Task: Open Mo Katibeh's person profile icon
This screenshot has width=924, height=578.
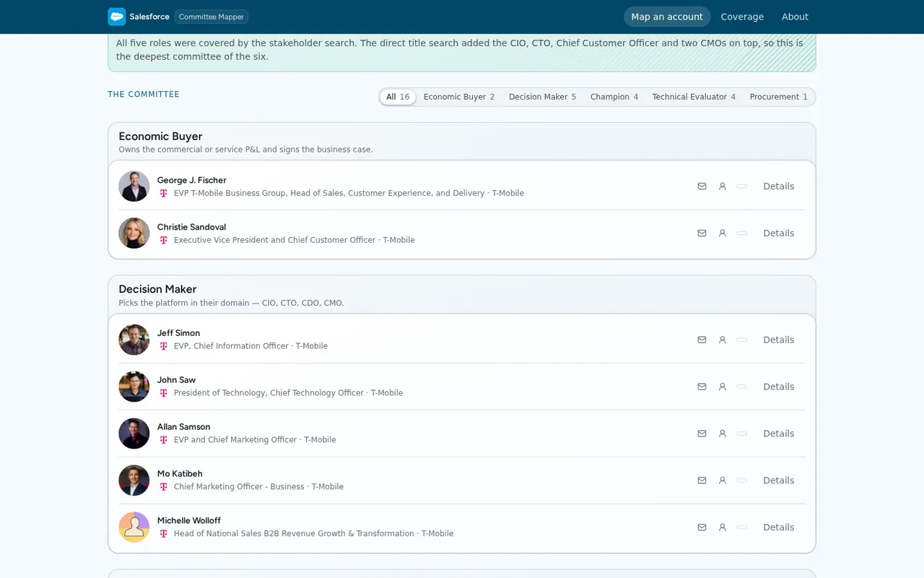Action: [722, 480]
